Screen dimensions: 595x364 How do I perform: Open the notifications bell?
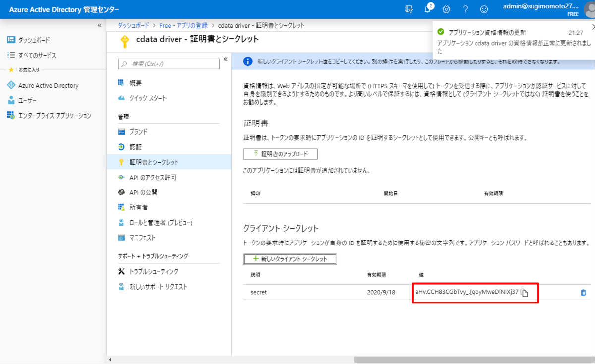coord(428,9)
